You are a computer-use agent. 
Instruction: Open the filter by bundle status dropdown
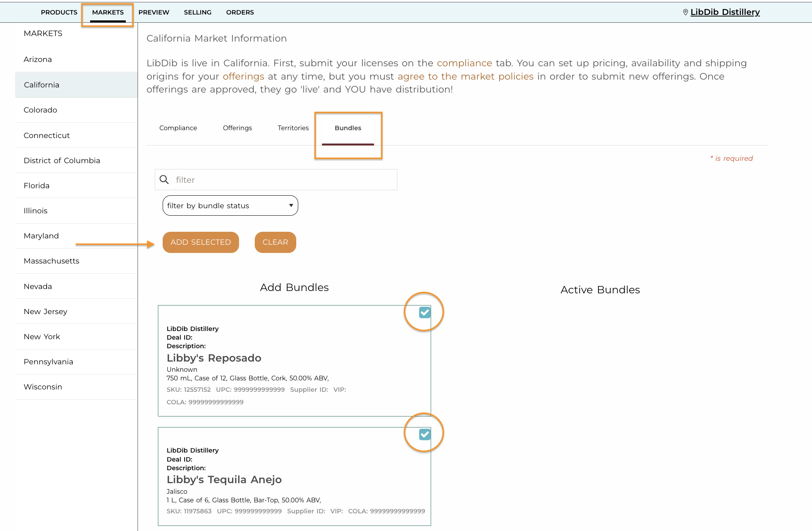pyautogui.click(x=230, y=205)
